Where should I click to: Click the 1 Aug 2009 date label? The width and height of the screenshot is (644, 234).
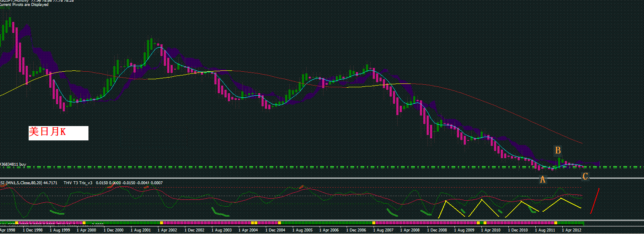pyautogui.click(x=464, y=231)
